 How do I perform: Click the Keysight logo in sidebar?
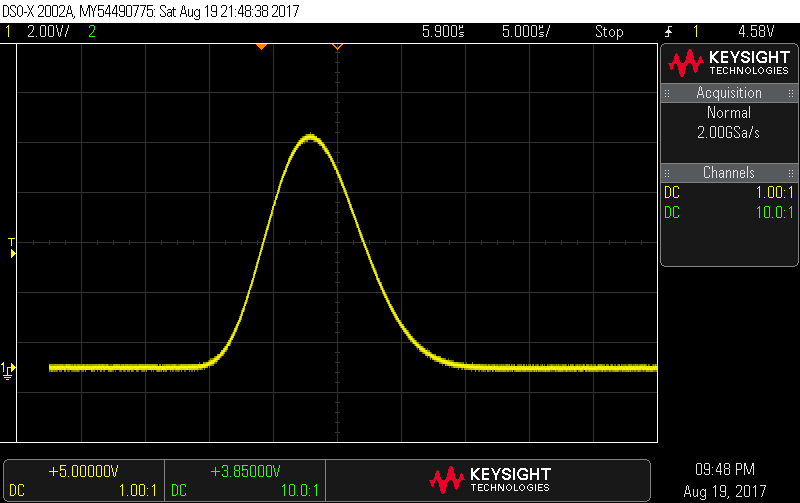tap(729, 63)
